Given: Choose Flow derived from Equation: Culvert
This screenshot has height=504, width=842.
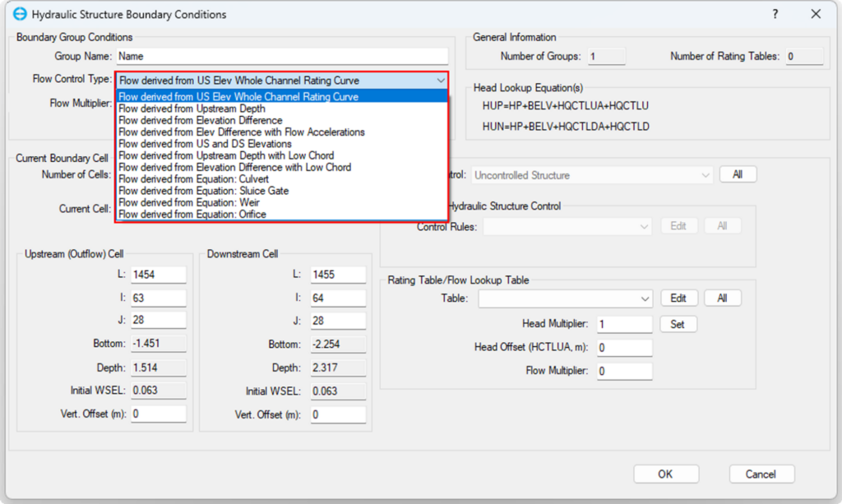Looking at the screenshot, I should coord(193,179).
